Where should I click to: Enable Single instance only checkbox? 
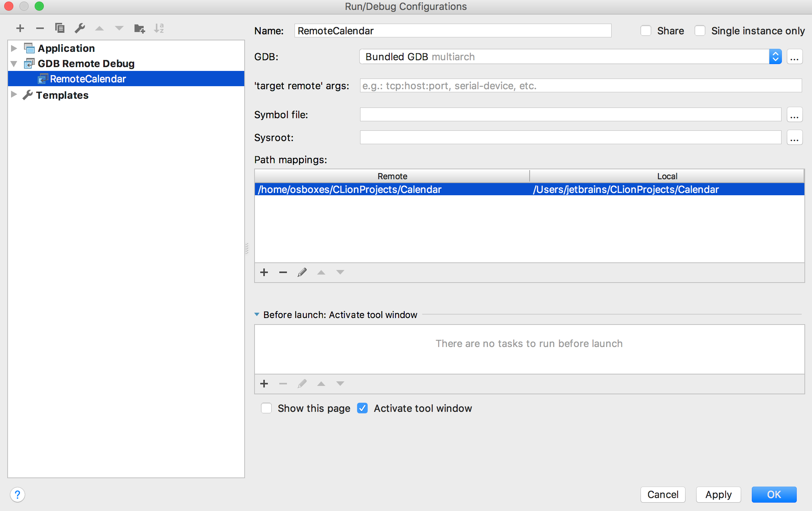click(x=700, y=31)
